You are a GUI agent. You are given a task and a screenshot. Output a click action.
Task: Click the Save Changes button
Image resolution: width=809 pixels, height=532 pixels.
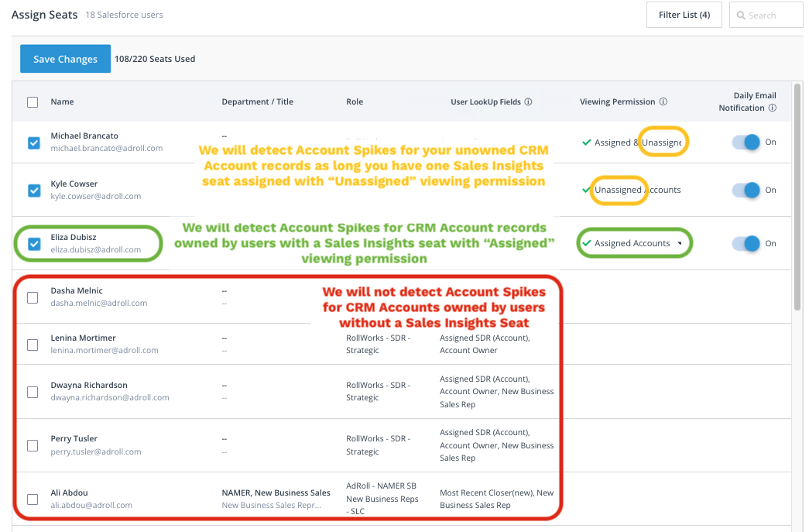coord(66,59)
